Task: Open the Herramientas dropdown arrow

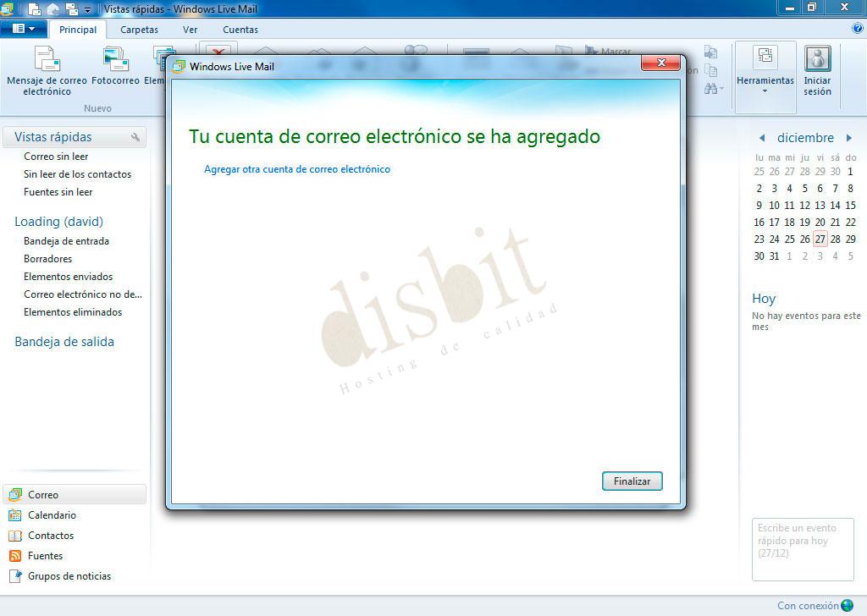Action: 765,91
